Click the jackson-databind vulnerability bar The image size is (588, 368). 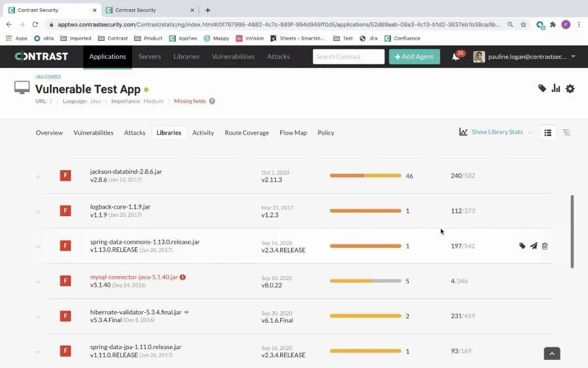[x=366, y=175]
